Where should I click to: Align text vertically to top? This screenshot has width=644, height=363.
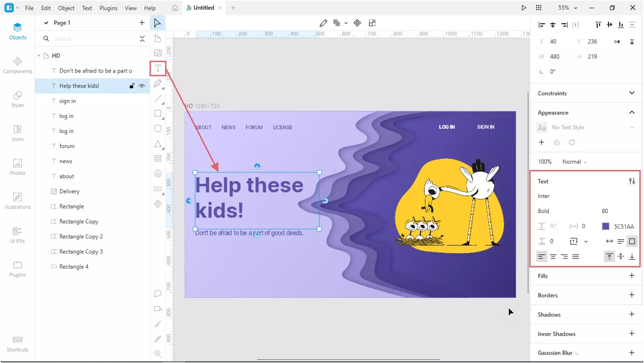[610, 257]
